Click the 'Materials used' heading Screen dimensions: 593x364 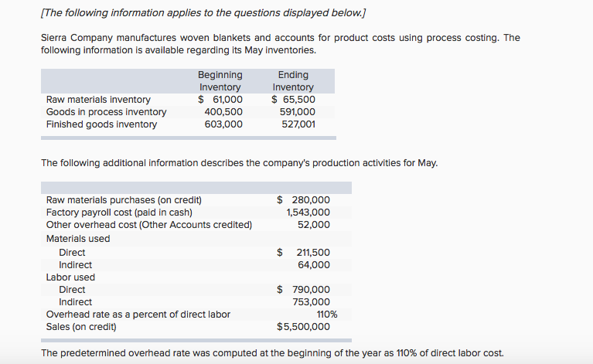pyautogui.click(x=78, y=239)
